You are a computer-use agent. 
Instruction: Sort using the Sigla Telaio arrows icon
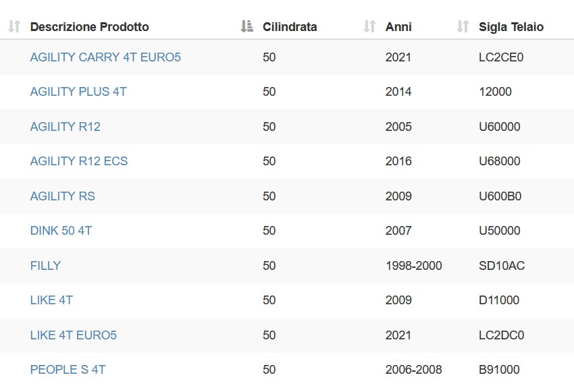463,26
